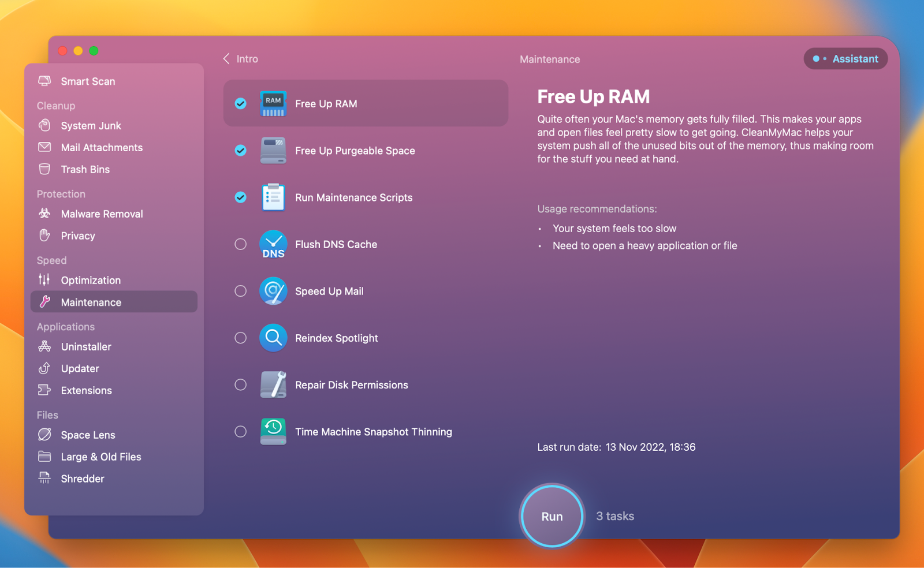Tick the Reindex Spotlight checkbox

coord(241,338)
